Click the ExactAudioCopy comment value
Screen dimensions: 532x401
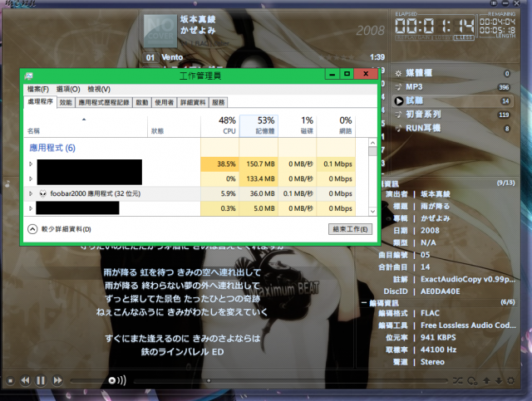pyautogui.click(x=468, y=279)
